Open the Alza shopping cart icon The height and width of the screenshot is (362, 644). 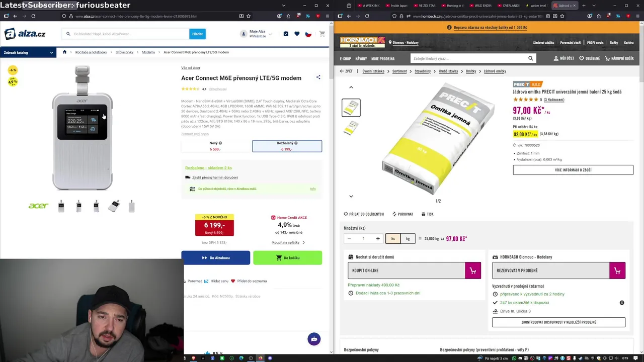pyautogui.click(x=322, y=34)
